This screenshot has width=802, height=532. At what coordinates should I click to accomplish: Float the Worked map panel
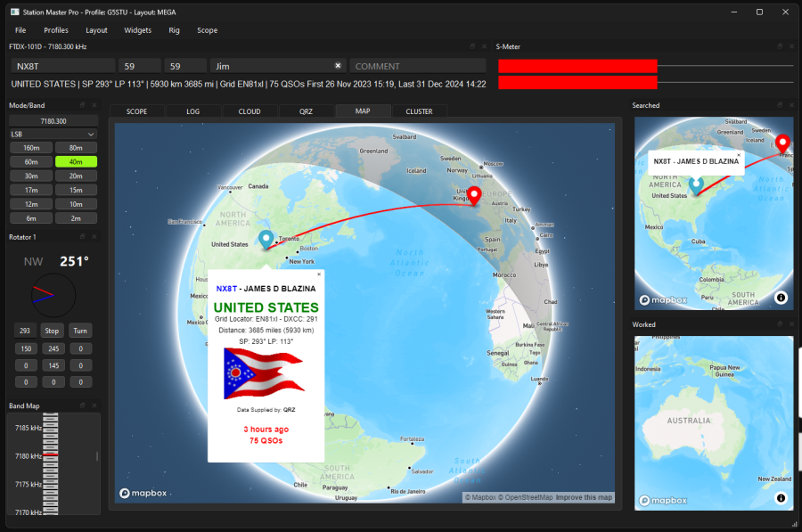[780, 324]
